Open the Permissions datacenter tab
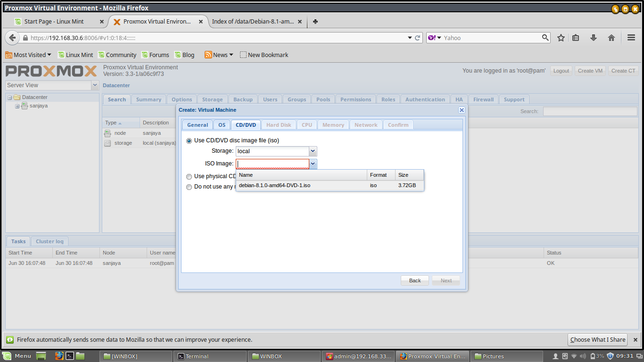Viewport: 644px width, 362px height. click(356, 99)
